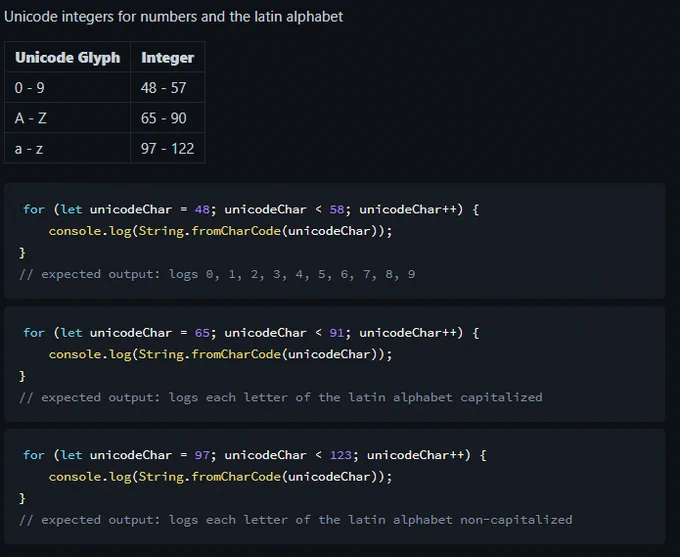
Task: Click the number 91 in second loop
Action: click(x=337, y=333)
